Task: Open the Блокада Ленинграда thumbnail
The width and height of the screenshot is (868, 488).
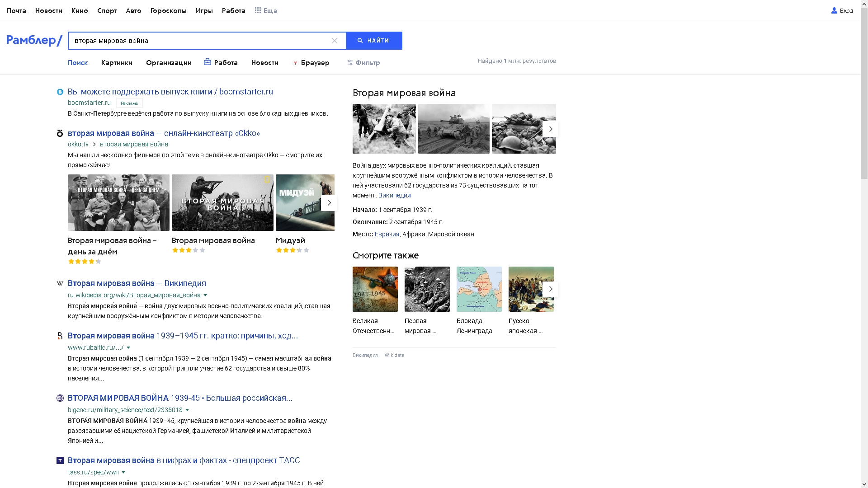Action: [x=479, y=289]
